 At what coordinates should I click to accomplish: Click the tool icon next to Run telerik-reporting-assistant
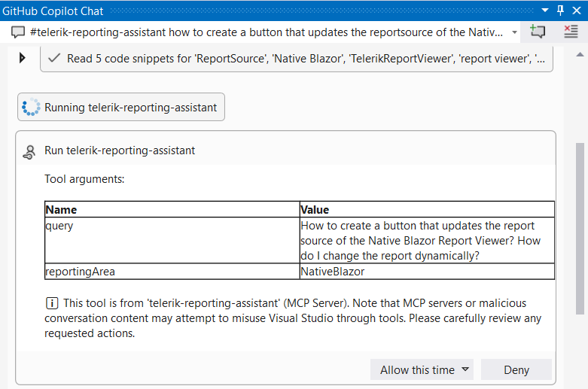click(x=29, y=152)
